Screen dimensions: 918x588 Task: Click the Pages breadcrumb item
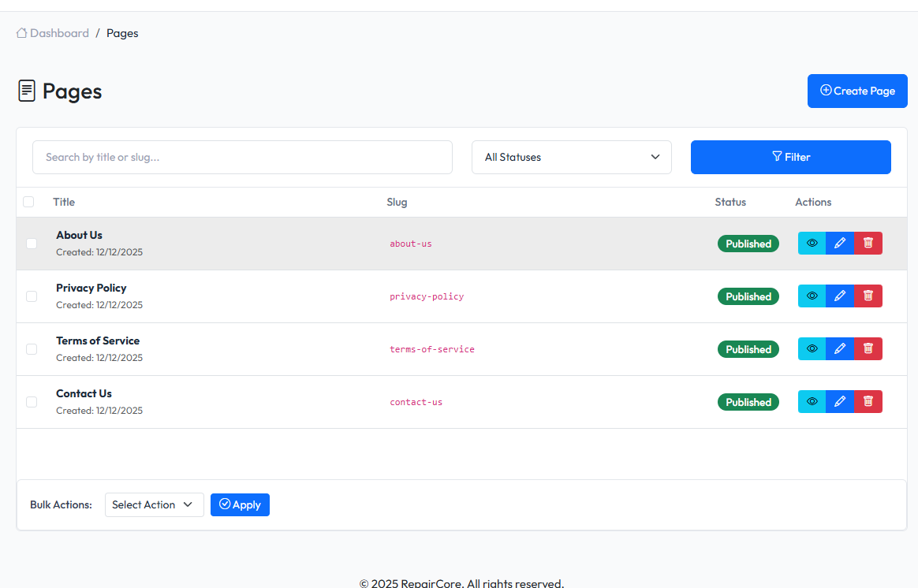pos(122,32)
